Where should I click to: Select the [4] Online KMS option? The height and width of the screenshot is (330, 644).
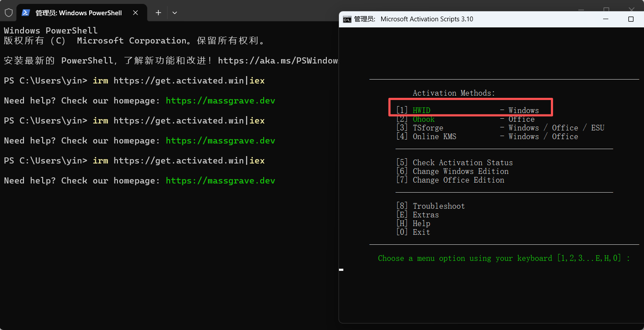click(487, 137)
